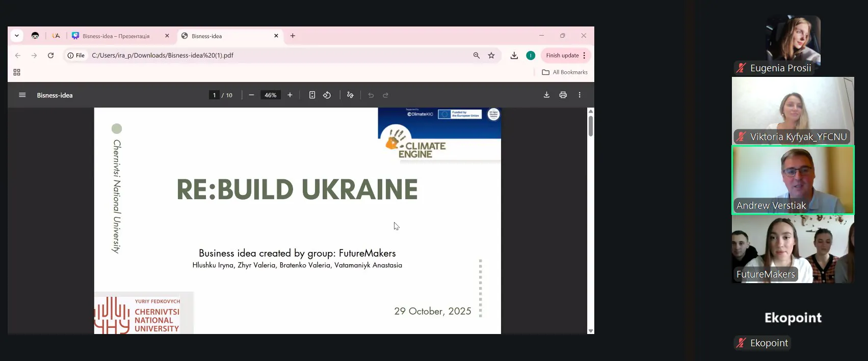
Task: Open the browser tab search dropdown
Action: pyautogui.click(x=17, y=36)
